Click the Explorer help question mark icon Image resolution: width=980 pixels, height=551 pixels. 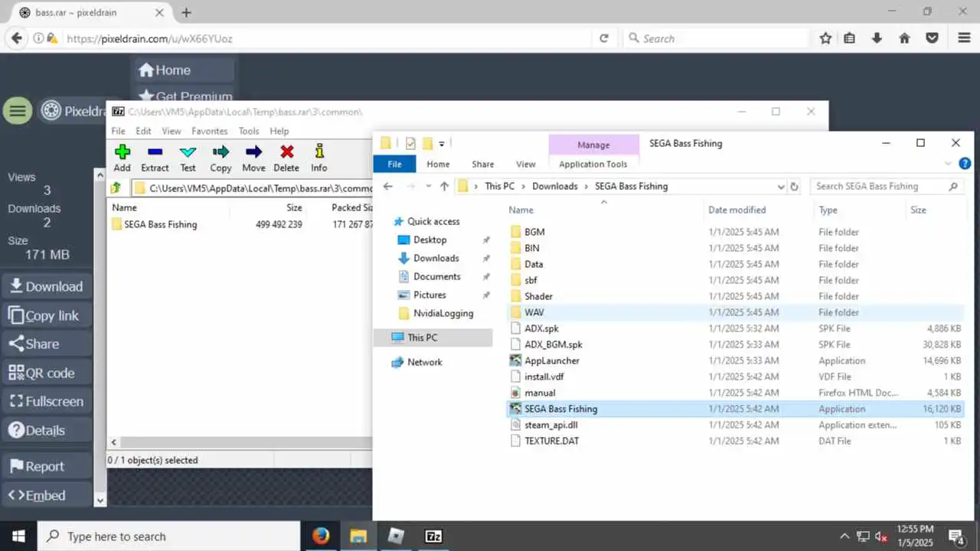coord(965,164)
